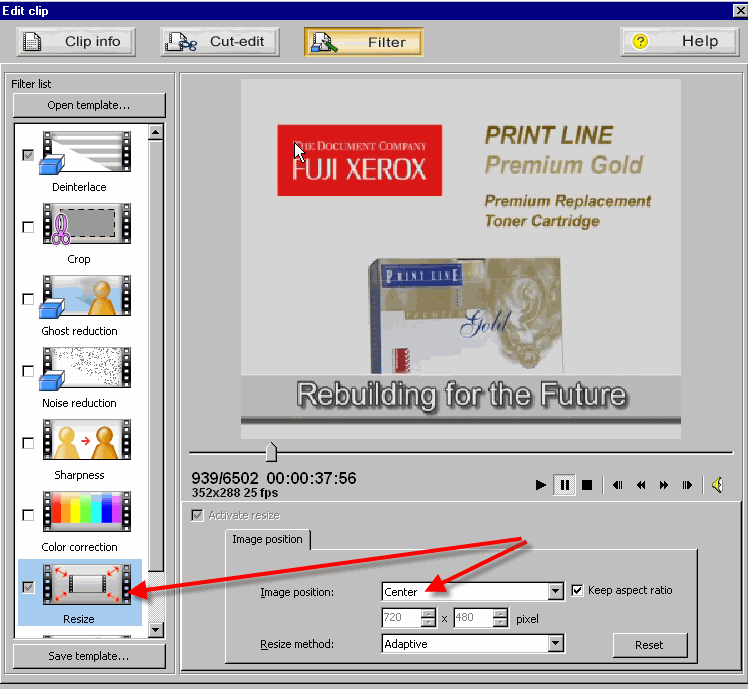The height and width of the screenshot is (689, 748).
Task: Toggle the Activate resize checkbox
Action: click(197, 515)
